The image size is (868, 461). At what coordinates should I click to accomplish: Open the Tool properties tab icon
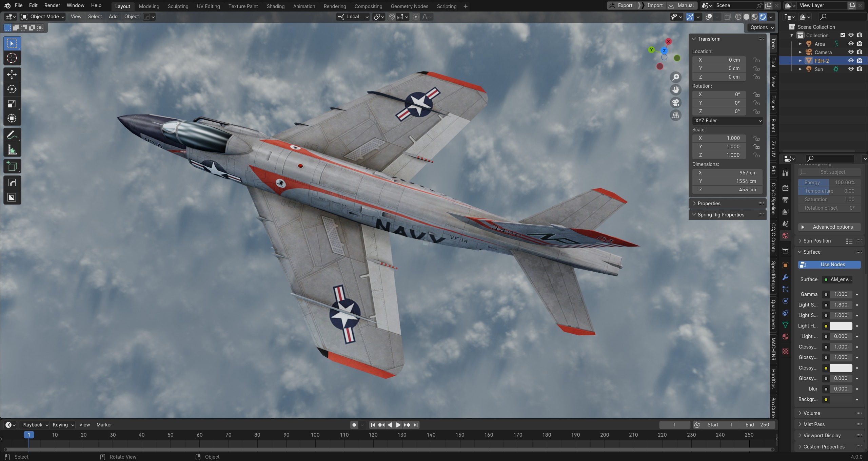pos(785,173)
